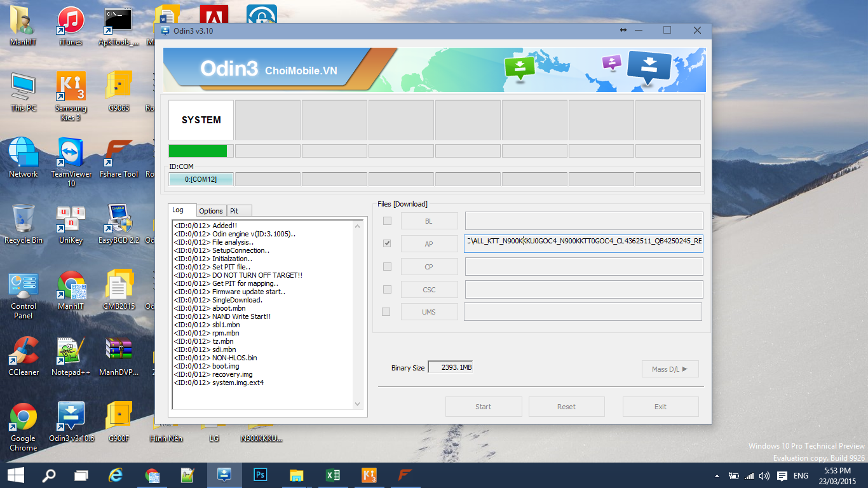The width and height of the screenshot is (868, 488).
Task: Click the CP file browse button
Action: pos(429,267)
